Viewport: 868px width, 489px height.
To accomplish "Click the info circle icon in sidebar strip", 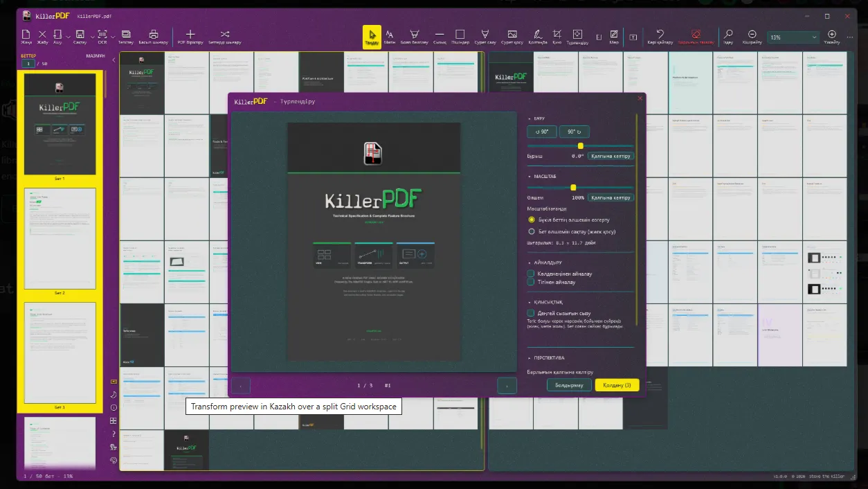I will (x=114, y=407).
